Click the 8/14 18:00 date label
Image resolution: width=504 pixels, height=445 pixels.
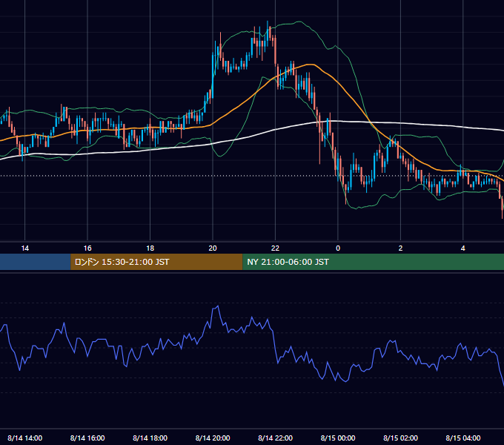[150, 438]
